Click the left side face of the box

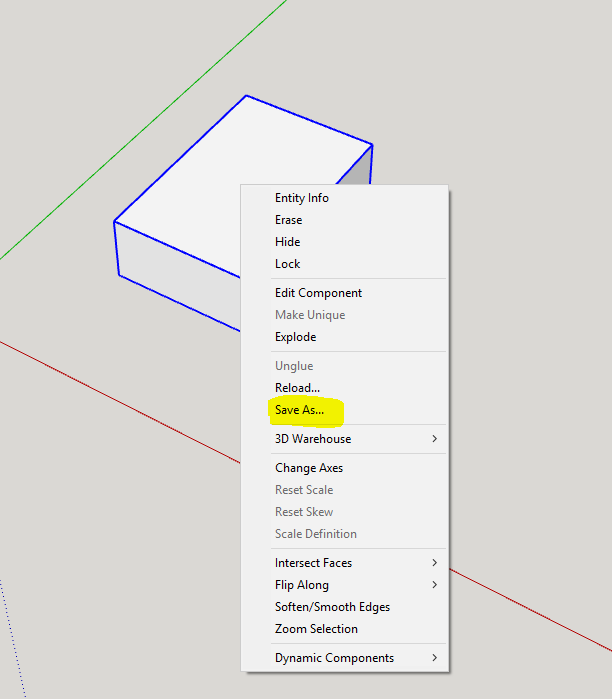coord(178,276)
